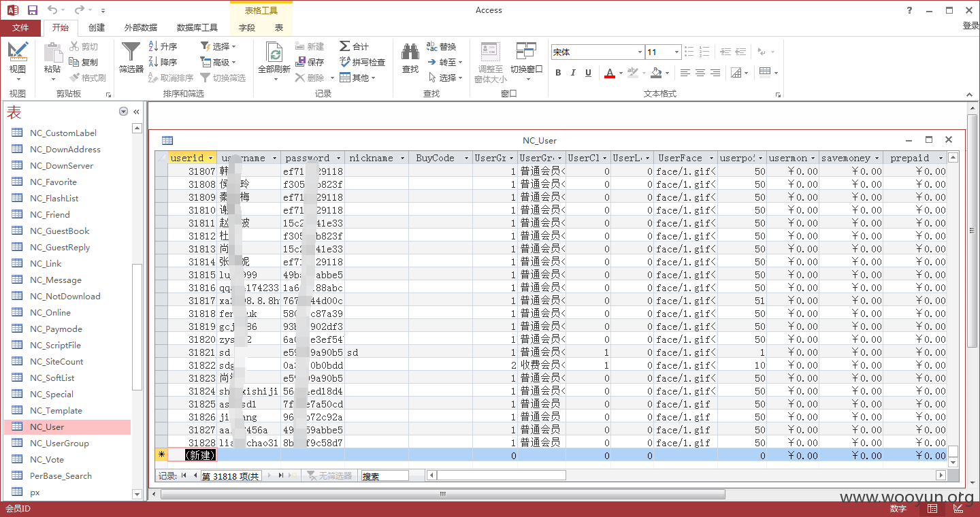This screenshot has height=517, width=980.
Task: Click the 登录 sign in link
Action: coord(970,26)
